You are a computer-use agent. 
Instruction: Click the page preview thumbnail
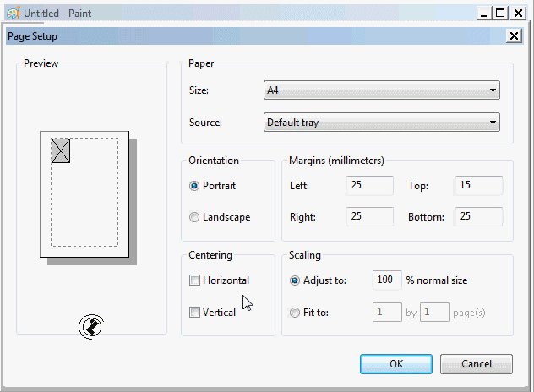84,193
